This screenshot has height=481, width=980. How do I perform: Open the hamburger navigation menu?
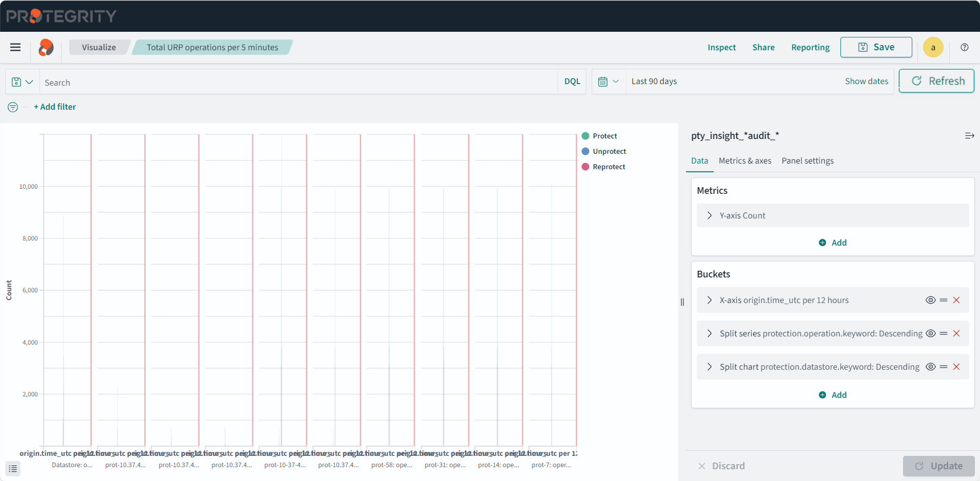(15, 47)
